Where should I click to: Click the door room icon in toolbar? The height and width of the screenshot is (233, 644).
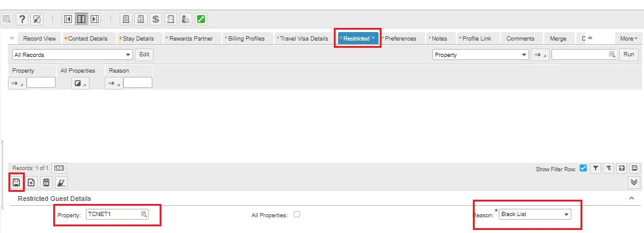pos(141,19)
